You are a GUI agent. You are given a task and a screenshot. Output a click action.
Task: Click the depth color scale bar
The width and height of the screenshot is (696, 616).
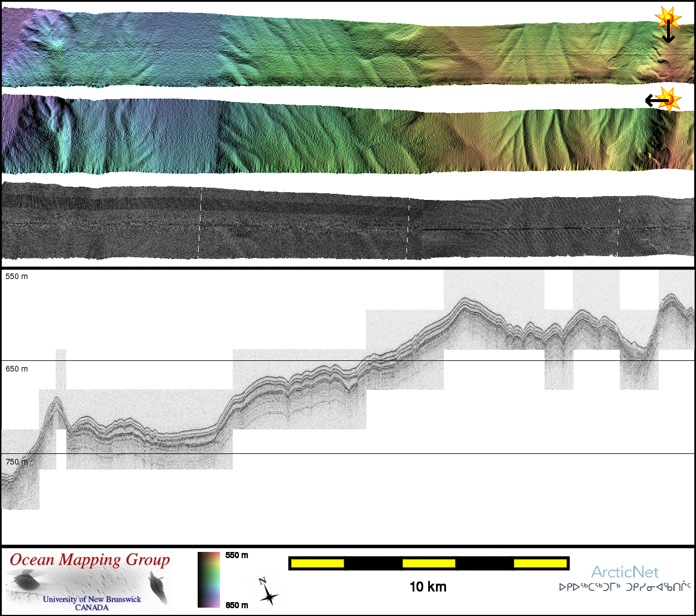[209, 580]
